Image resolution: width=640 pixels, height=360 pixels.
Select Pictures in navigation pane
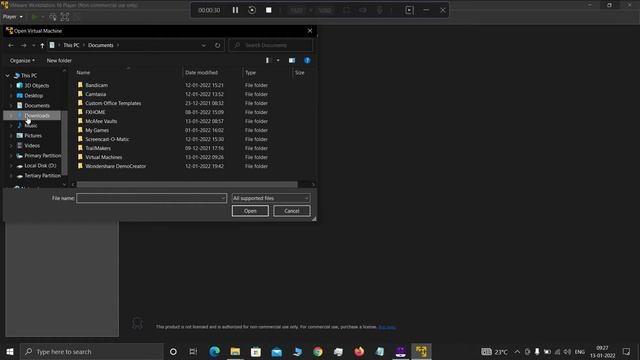[x=33, y=136]
